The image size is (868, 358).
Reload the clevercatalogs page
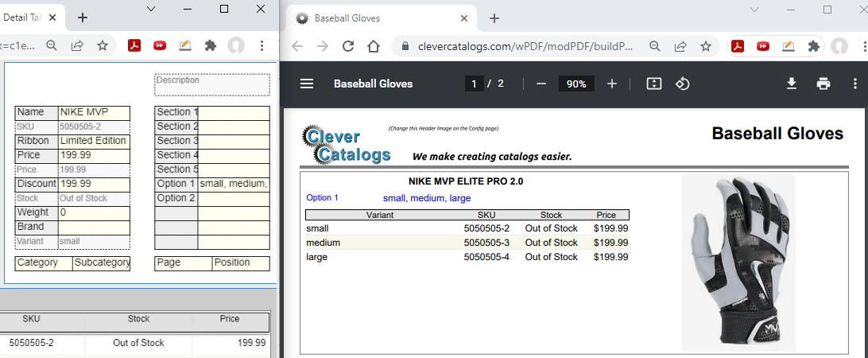point(348,46)
